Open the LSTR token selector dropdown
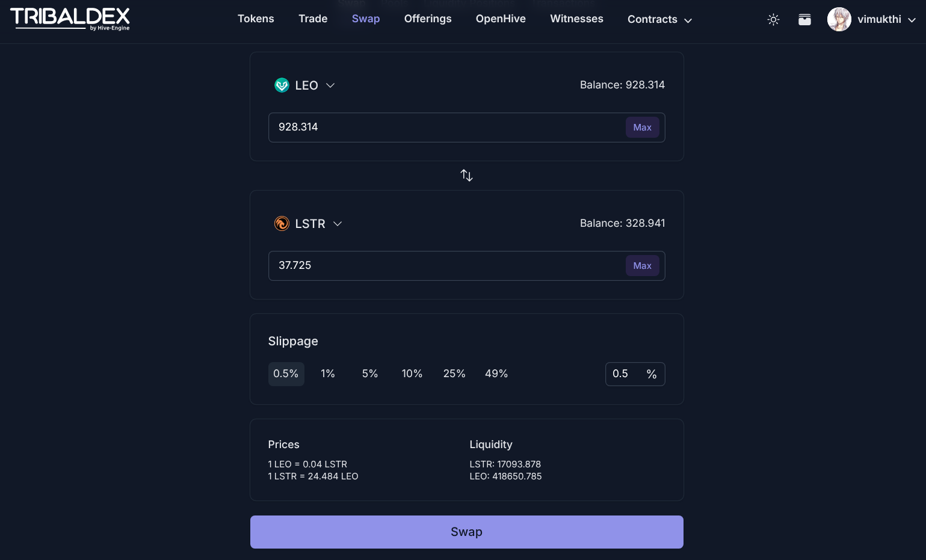The height and width of the screenshot is (560, 926). click(x=338, y=224)
